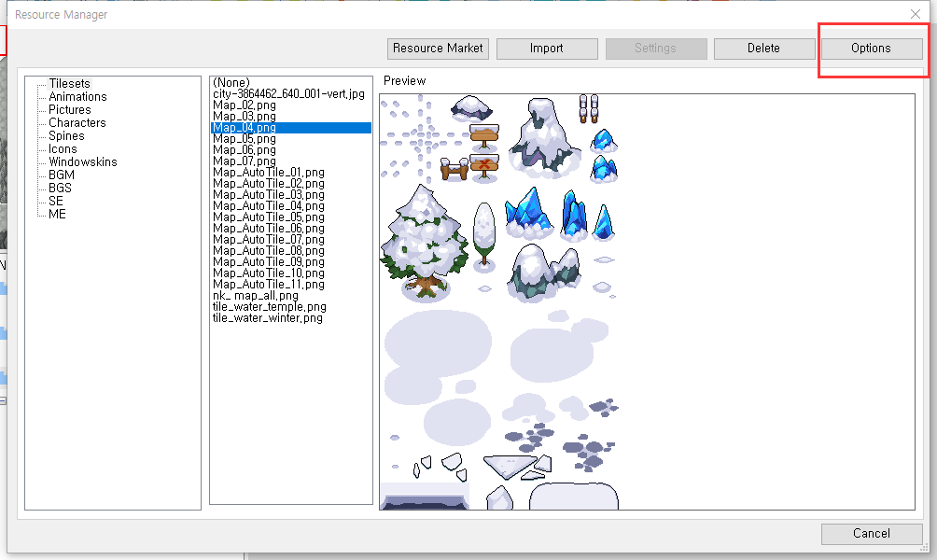This screenshot has height=560, width=937.
Task: Close the Resource Manager window
Action: pos(915,14)
